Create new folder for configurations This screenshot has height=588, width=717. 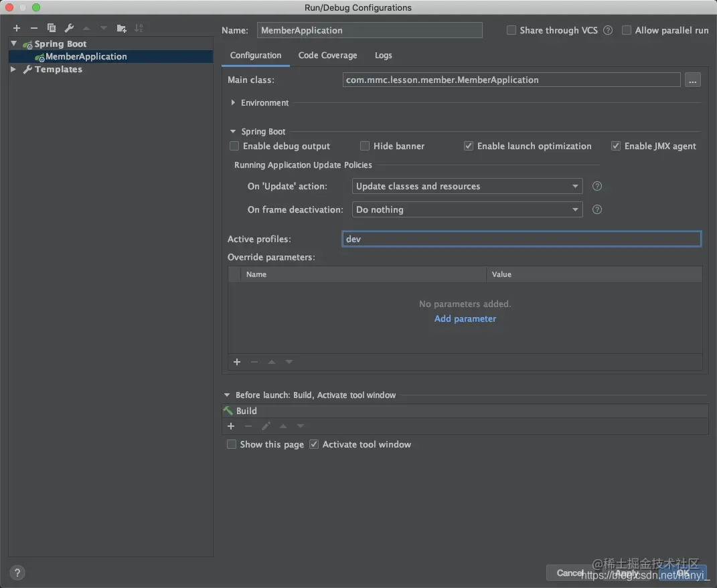tap(122, 28)
